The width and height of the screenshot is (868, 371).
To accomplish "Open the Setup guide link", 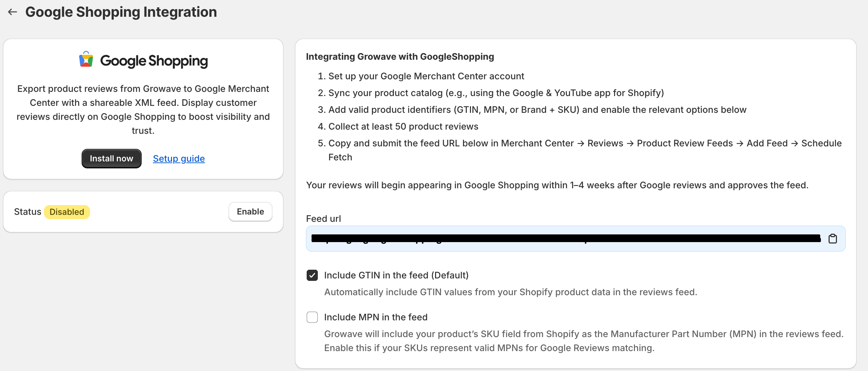I will pos(179,159).
